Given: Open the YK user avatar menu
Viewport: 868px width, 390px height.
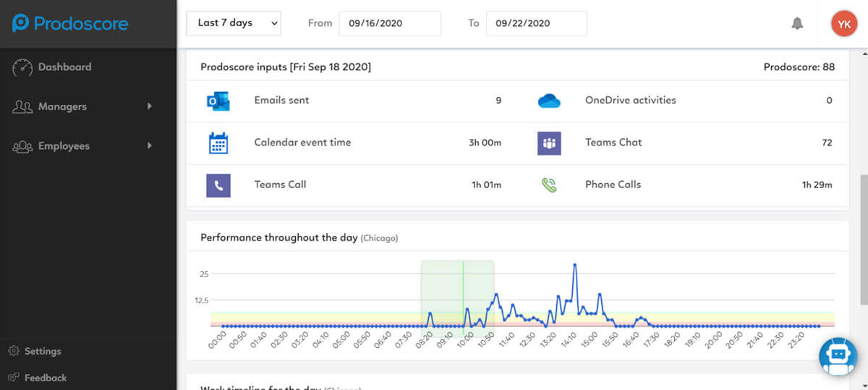Looking at the screenshot, I should tap(843, 23).
